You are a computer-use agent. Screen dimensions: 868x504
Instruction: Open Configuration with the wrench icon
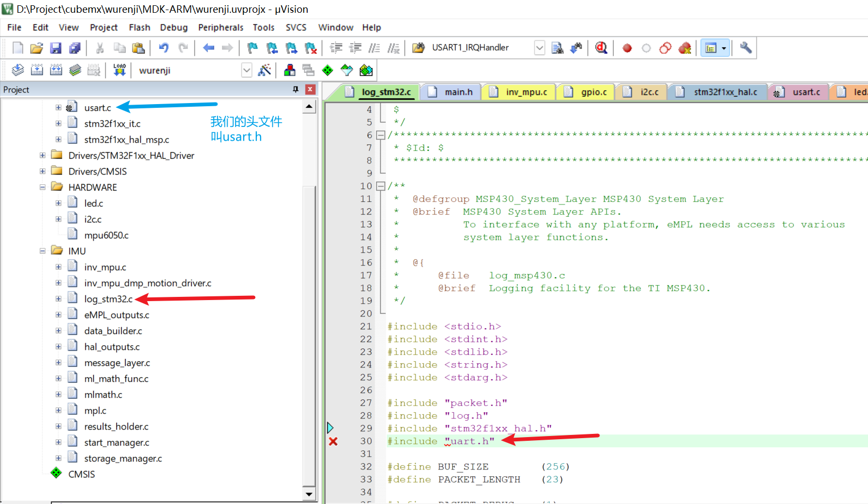[x=745, y=48]
